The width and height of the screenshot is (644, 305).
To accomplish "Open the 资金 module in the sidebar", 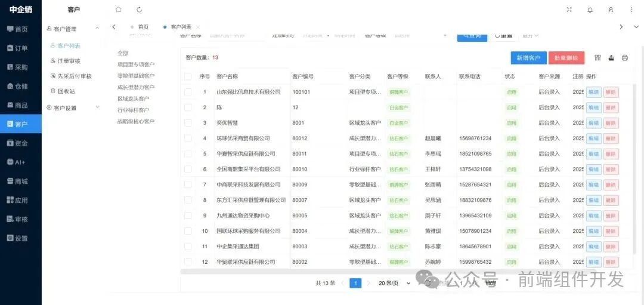I will pos(20,143).
